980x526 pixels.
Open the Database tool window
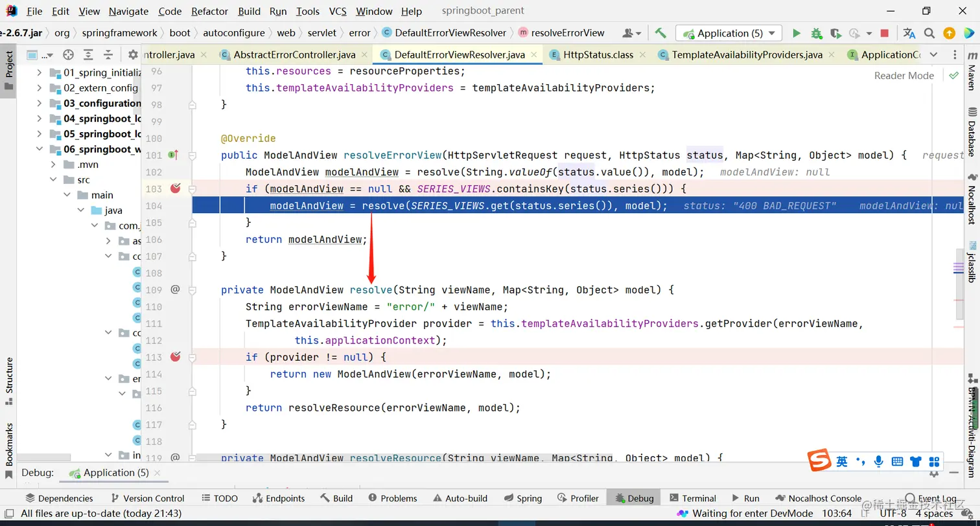click(x=972, y=132)
